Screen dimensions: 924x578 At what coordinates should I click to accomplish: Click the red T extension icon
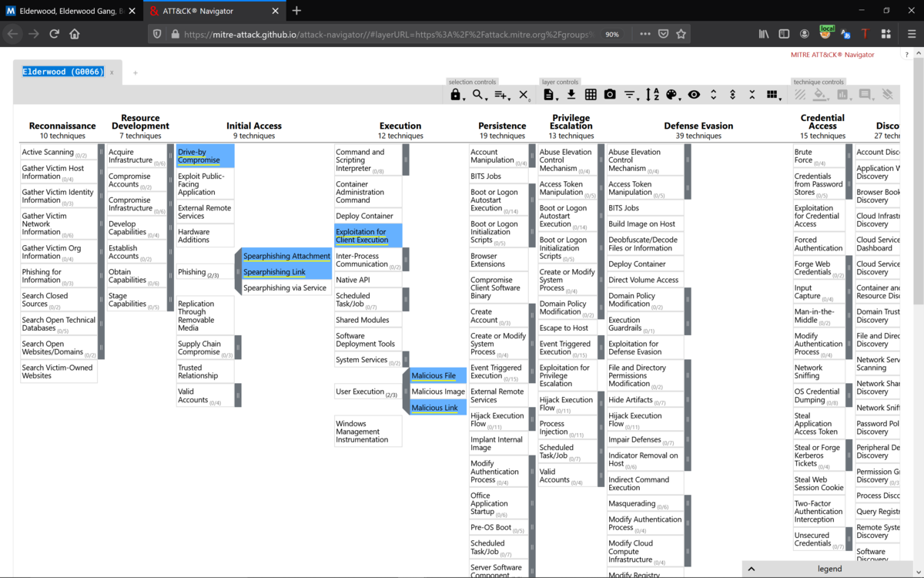865,34
